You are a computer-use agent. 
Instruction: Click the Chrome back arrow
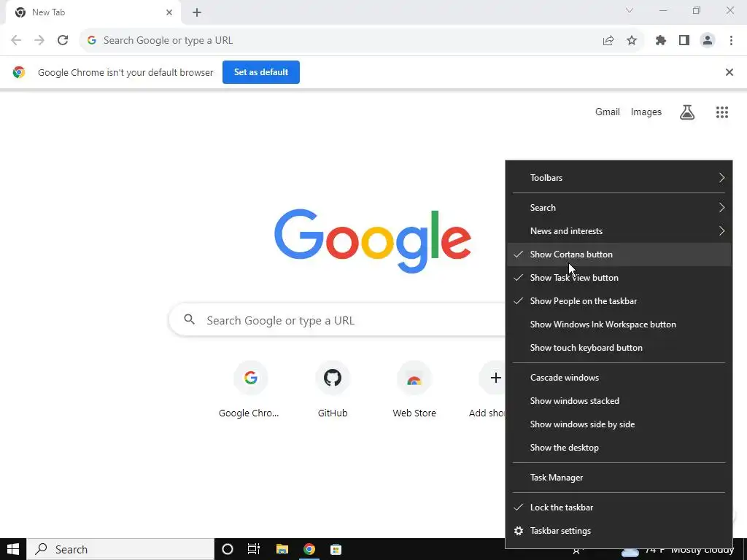[x=16, y=41]
